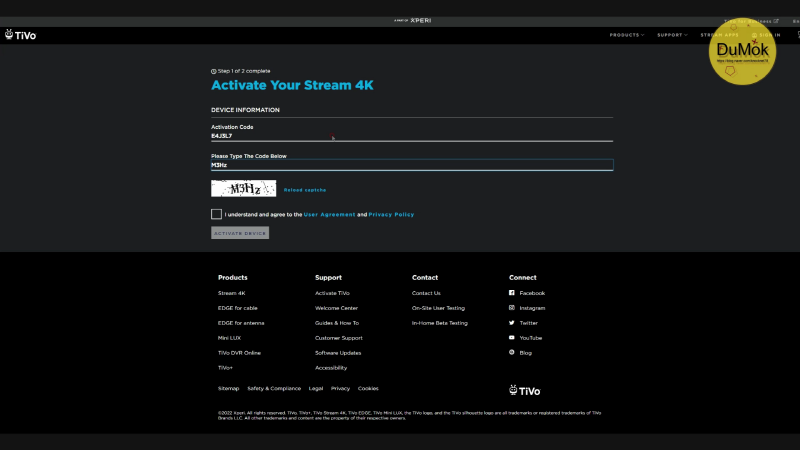Open the Support menu in the header
Screen dimensions: 800x450
(672, 35)
